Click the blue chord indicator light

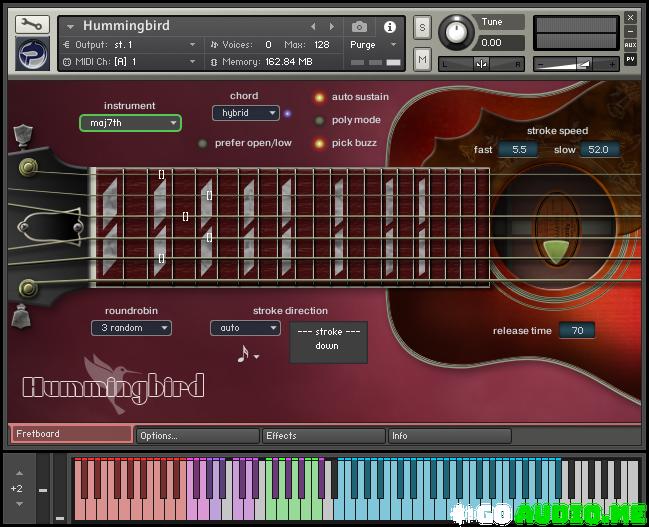(288, 113)
